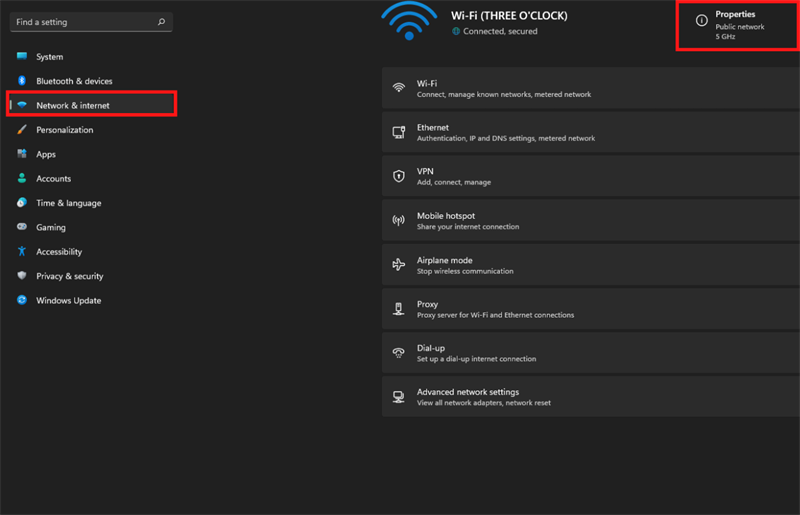Click the Airplane mode plane icon
The height and width of the screenshot is (515, 800).
399,264
